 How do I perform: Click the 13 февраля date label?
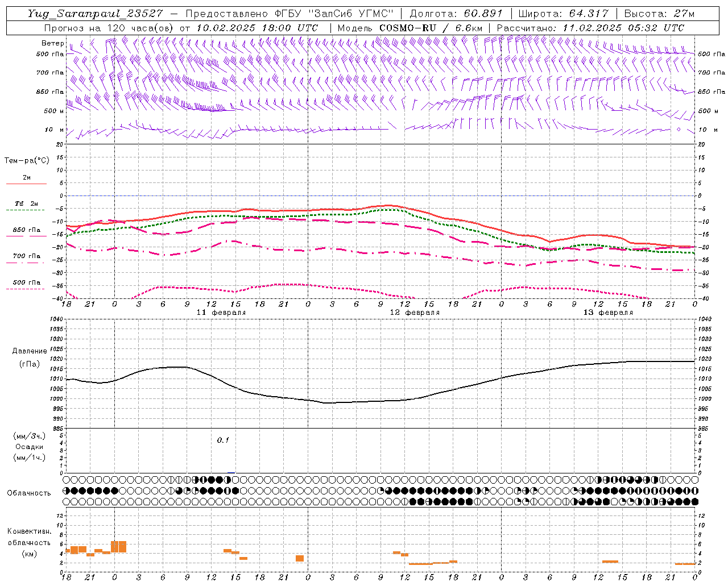coord(608,313)
